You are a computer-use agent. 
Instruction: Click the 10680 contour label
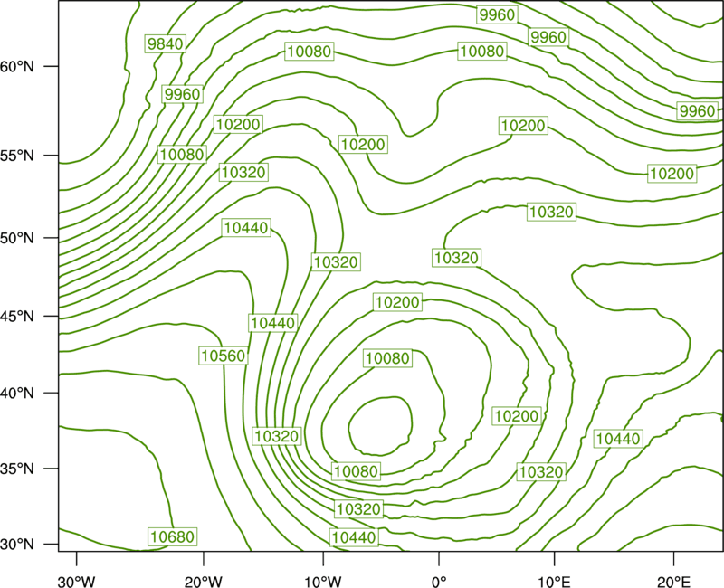(173, 536)
